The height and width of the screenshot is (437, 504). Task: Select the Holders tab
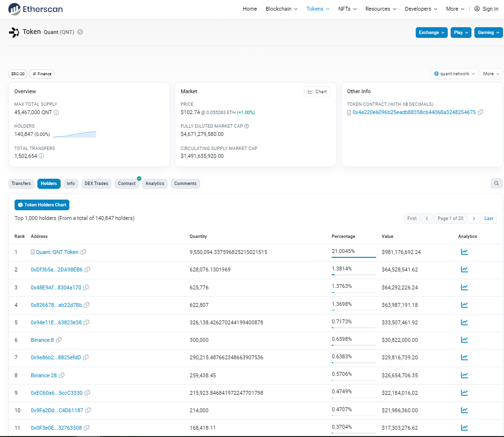[49, 184]
